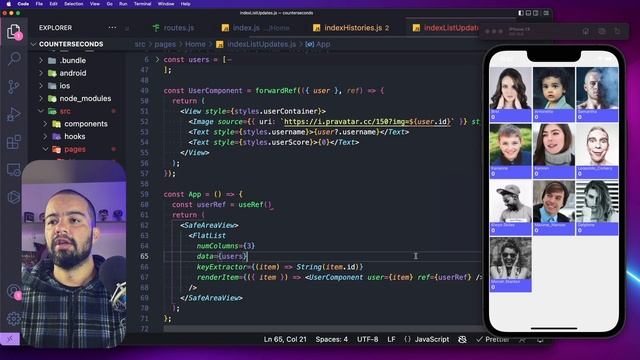Unfold the users array on line 6
Viewport: 640px width, 360px height.
pos(157,60)
